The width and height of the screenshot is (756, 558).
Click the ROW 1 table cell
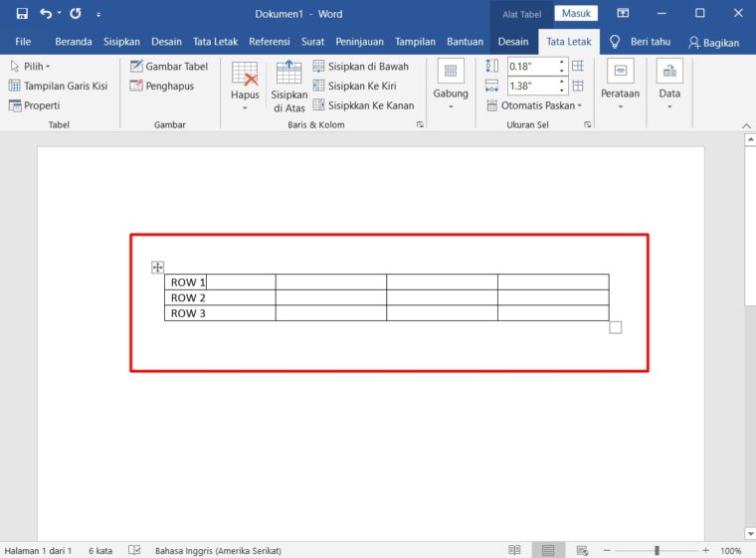(x=220, y=282)
